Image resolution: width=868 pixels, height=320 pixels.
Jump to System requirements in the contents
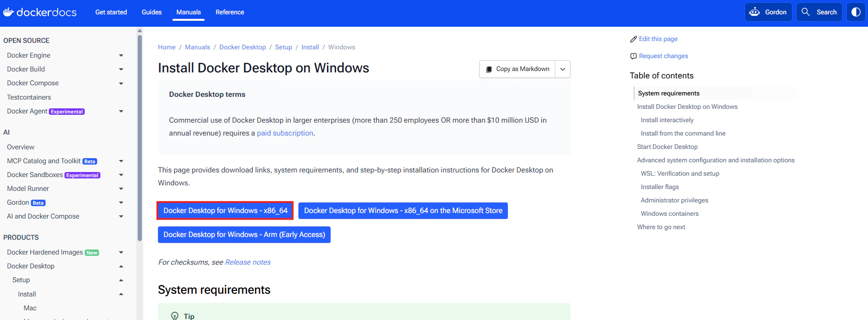tap(669, 93)
